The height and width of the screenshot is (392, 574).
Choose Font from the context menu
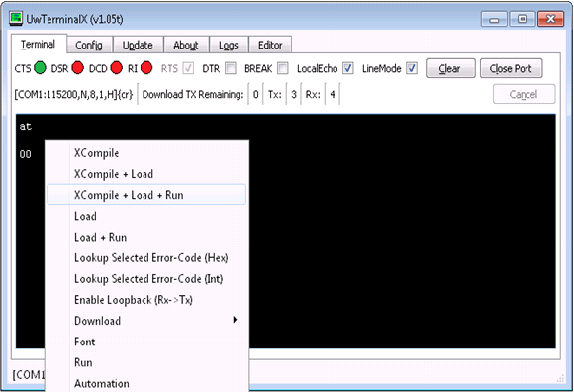(146, 342)
